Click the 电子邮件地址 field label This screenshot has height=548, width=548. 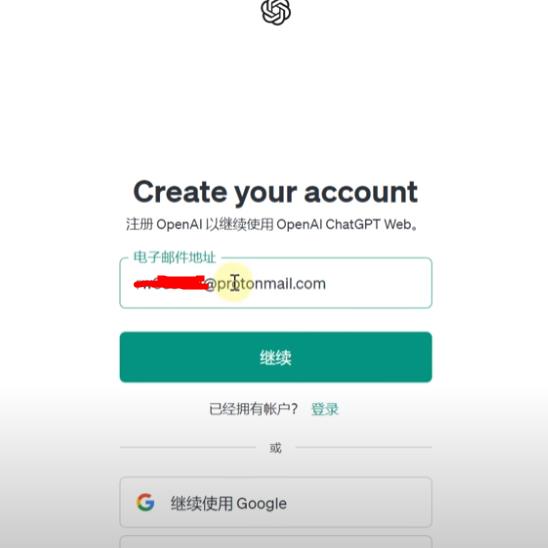pos(174,257)
